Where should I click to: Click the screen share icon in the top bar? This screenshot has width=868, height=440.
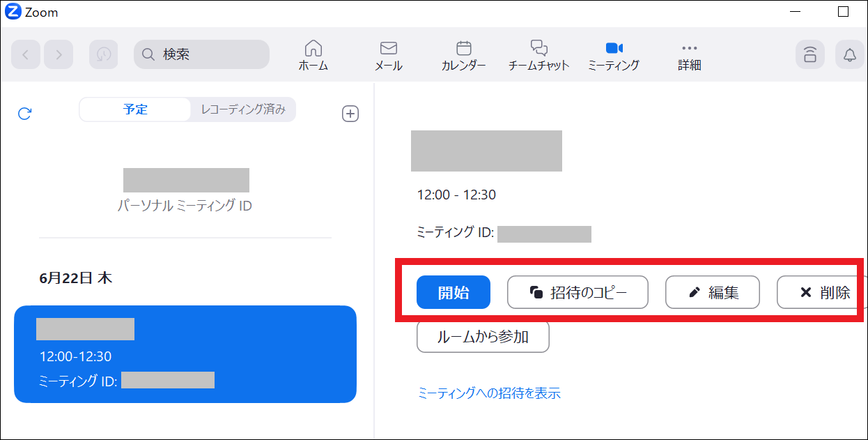(810, 54)
